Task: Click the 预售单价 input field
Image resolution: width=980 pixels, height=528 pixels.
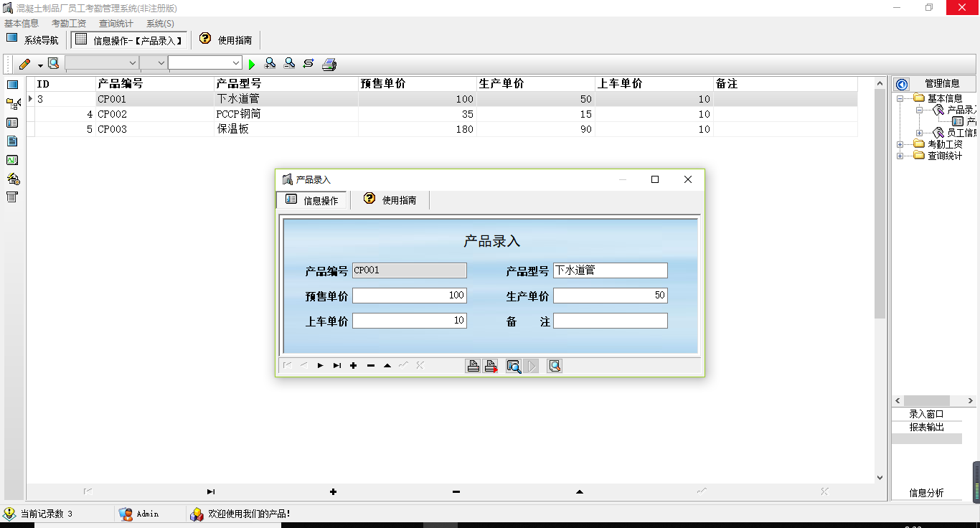Action: pos(410,296)
